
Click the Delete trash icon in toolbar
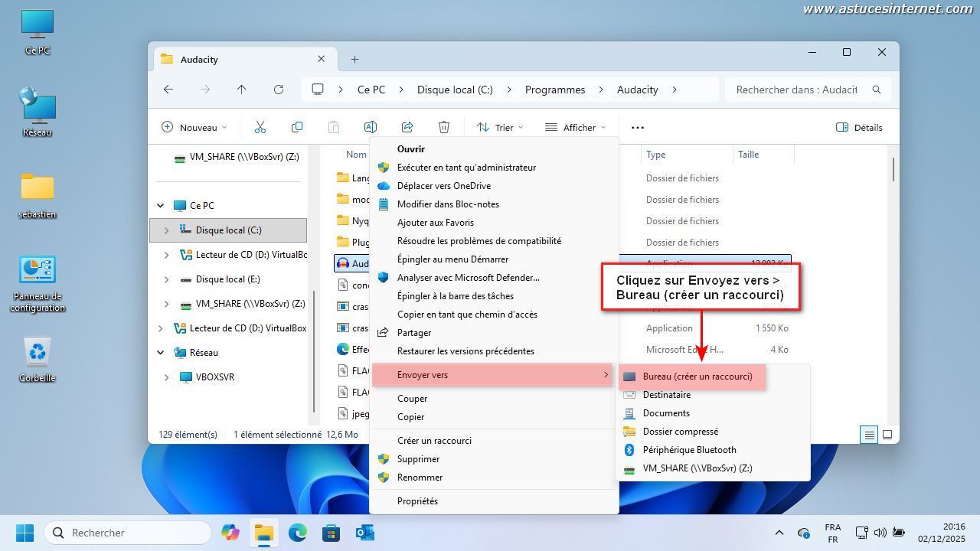pyautogui.click(x=443, y=127)
